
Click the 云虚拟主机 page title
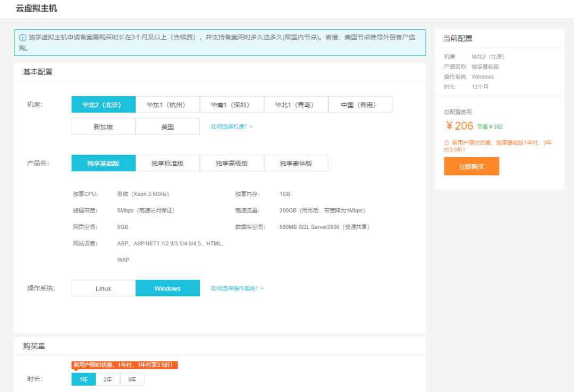[x=36, y=8]
